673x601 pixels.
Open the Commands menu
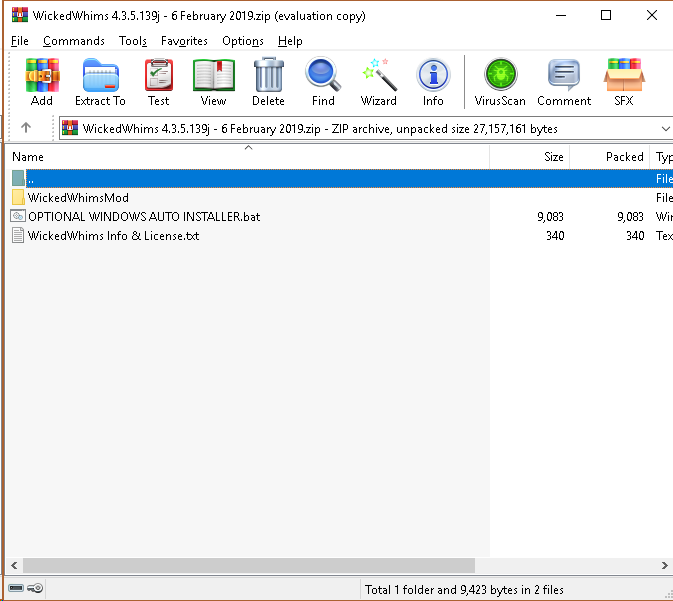(74, 41)
